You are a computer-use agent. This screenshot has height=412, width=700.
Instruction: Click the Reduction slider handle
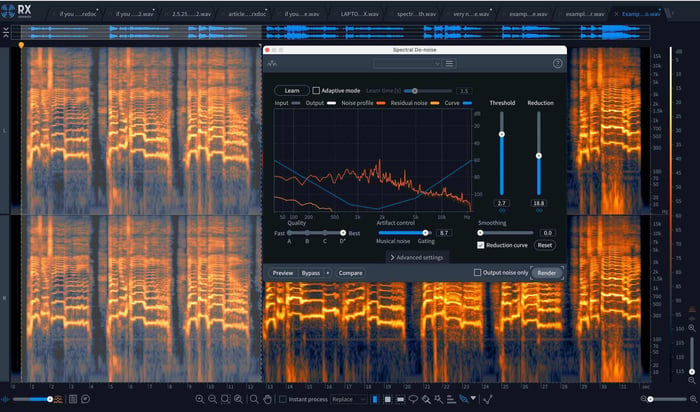(x=539, y=156)
